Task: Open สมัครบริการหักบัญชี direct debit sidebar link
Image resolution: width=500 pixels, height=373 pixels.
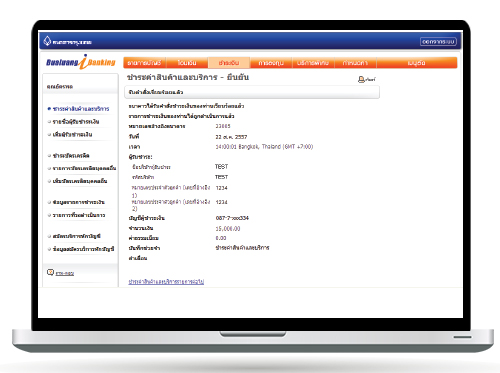Action: click(x=77, y=236)
